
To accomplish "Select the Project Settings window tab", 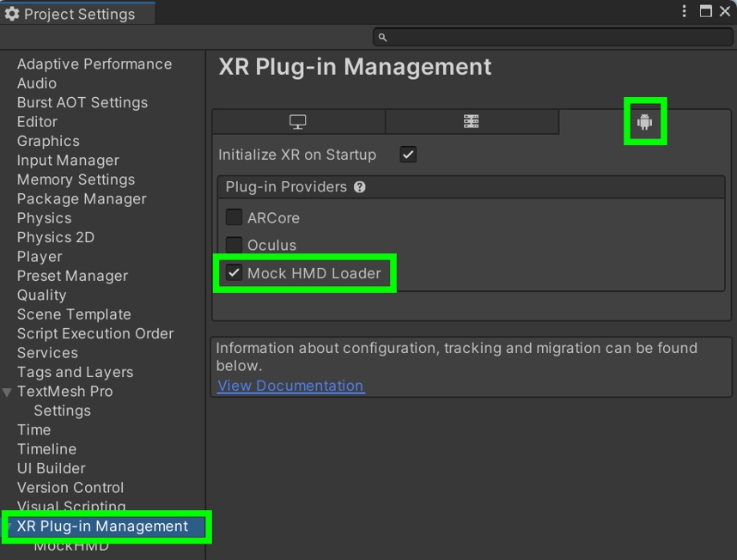I will pyautogui.click(x=77, y=14).
